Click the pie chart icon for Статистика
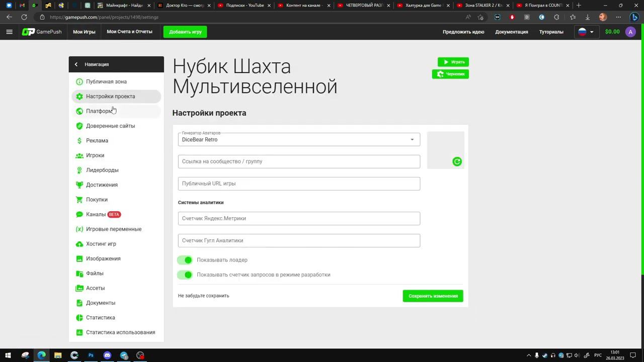Viewport: 644px width, 362px height. click(79, 318)
